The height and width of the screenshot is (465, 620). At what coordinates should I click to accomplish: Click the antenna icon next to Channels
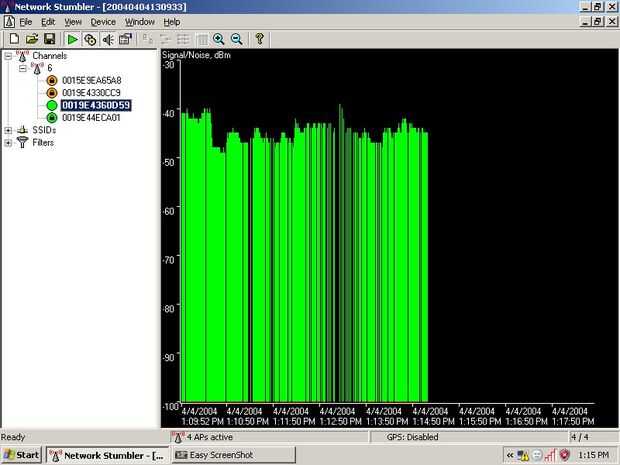coord(23,56)
